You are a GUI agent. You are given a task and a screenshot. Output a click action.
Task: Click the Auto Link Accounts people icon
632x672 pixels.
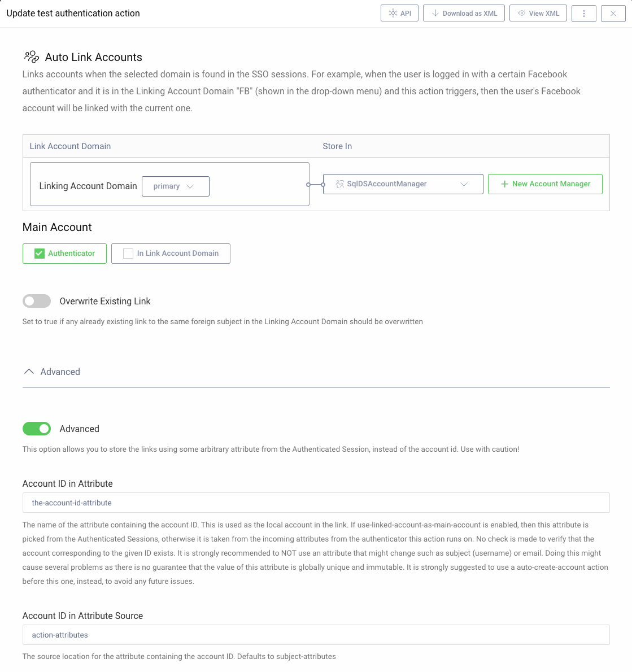coord(31,56)
